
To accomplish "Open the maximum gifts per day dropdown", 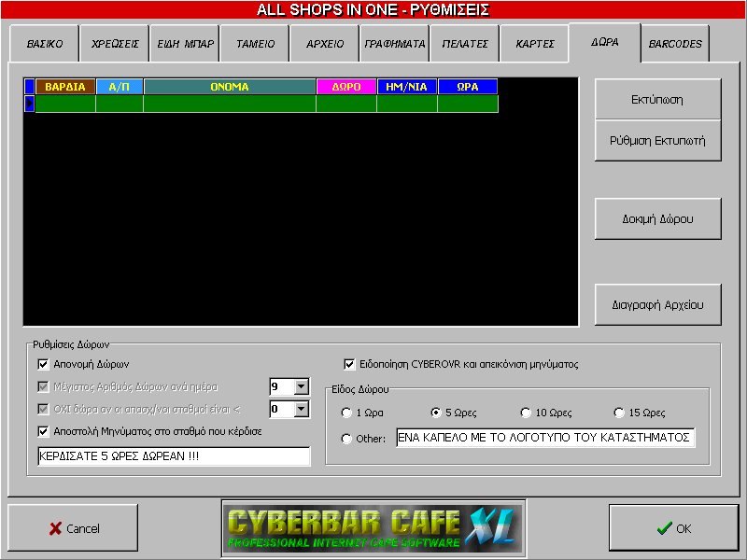I will tap(301, 386).
